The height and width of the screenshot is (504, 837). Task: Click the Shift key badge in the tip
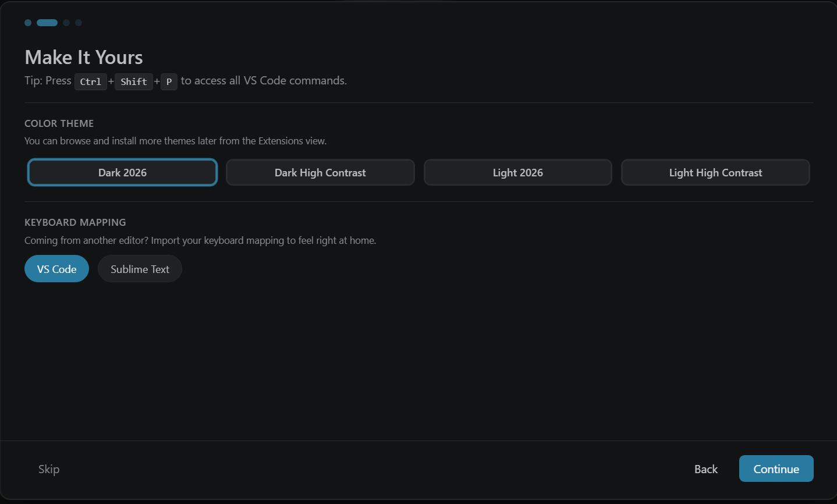[x=133, y=81]
